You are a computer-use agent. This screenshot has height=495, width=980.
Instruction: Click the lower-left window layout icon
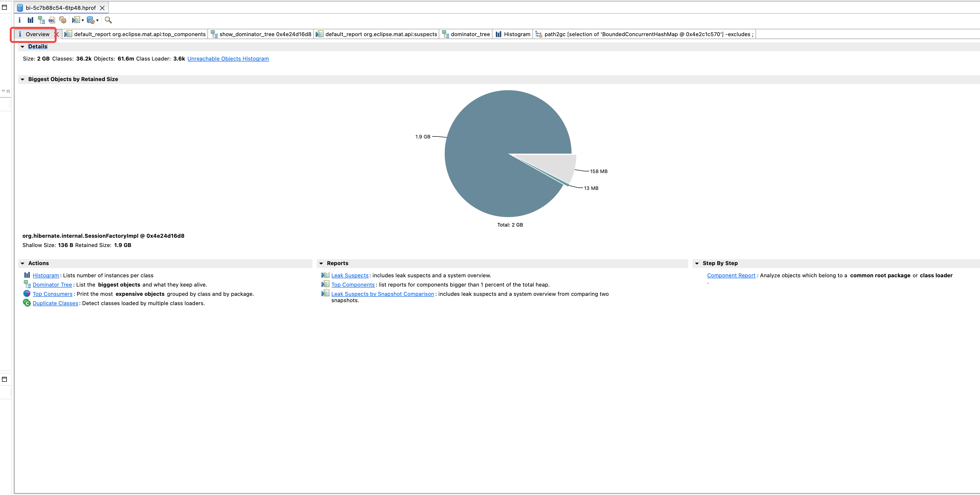[5, 379]
